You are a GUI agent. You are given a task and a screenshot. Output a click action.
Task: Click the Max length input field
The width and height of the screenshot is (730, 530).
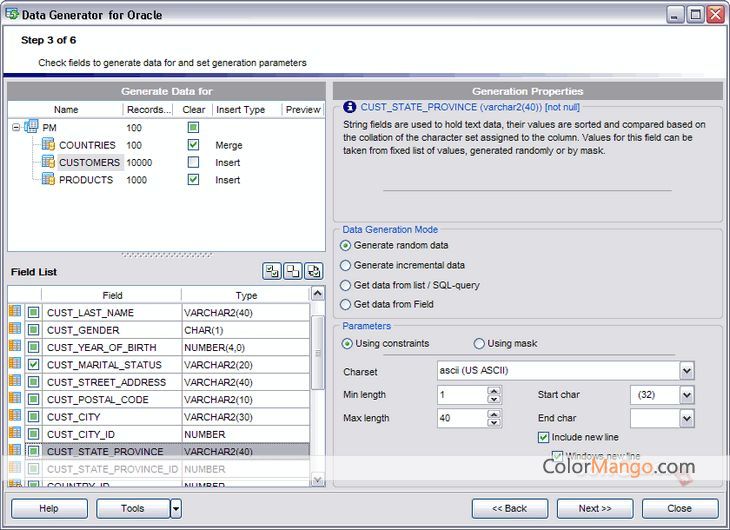pyautogui.click(x=462, y=418)
